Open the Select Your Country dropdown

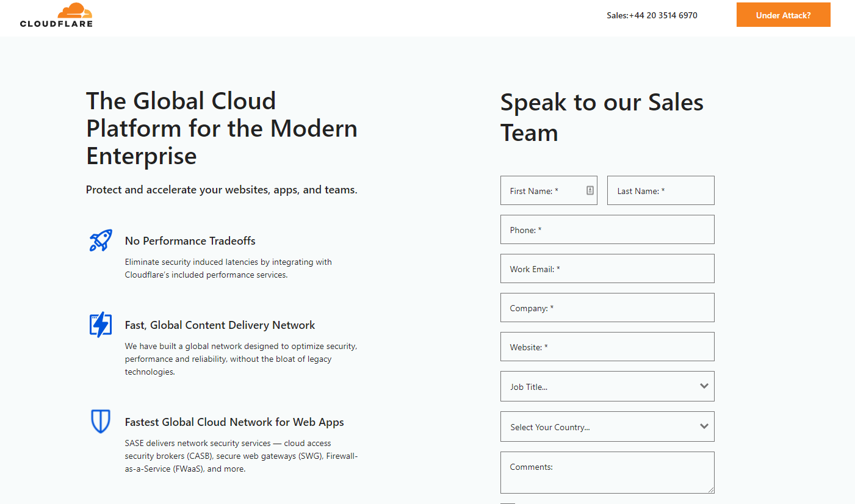[607, 427]
